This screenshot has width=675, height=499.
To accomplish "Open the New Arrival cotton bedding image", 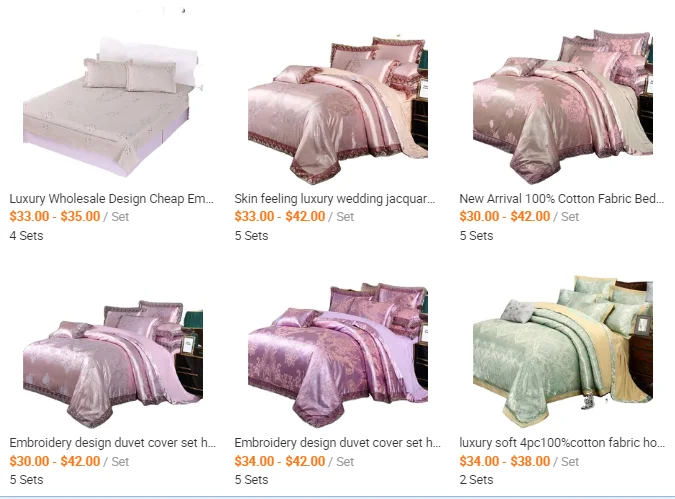I will [563, 108].
